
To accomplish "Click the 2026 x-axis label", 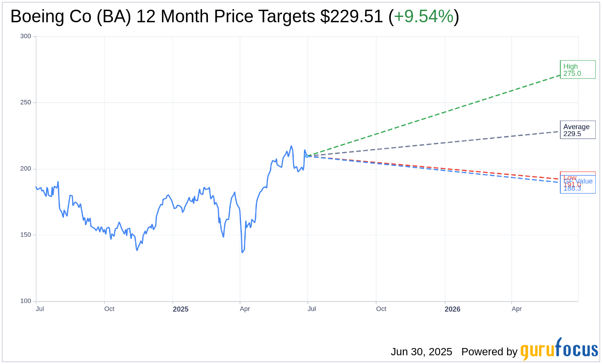I will tap(452, 309).
